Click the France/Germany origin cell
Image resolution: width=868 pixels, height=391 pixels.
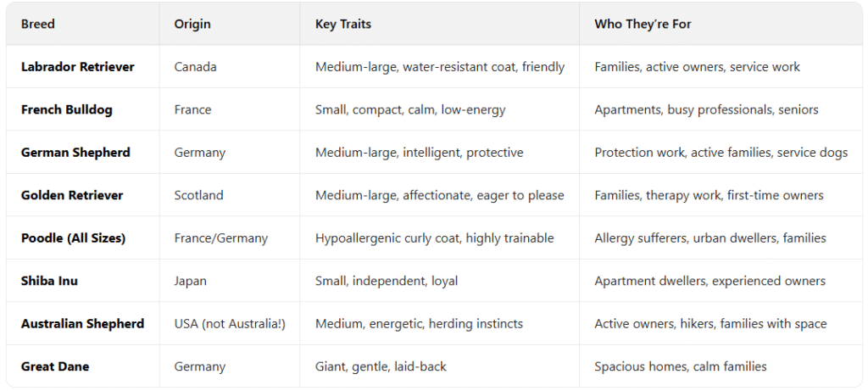(221, 238)
